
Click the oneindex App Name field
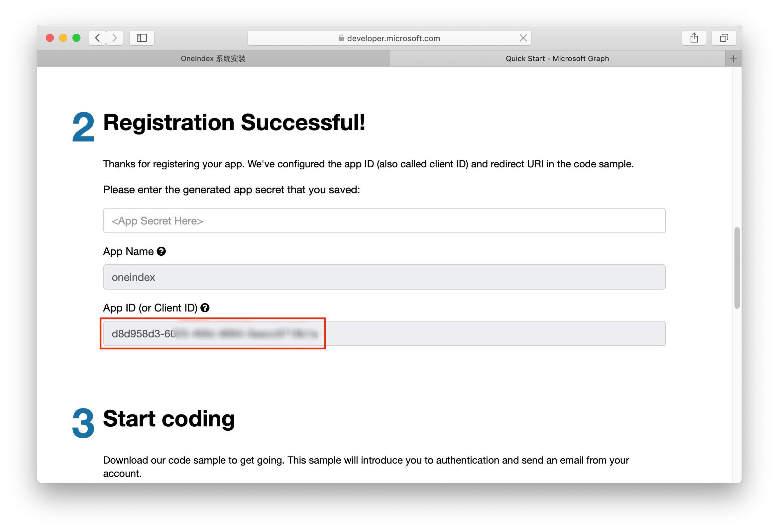(x=384, y=277)
